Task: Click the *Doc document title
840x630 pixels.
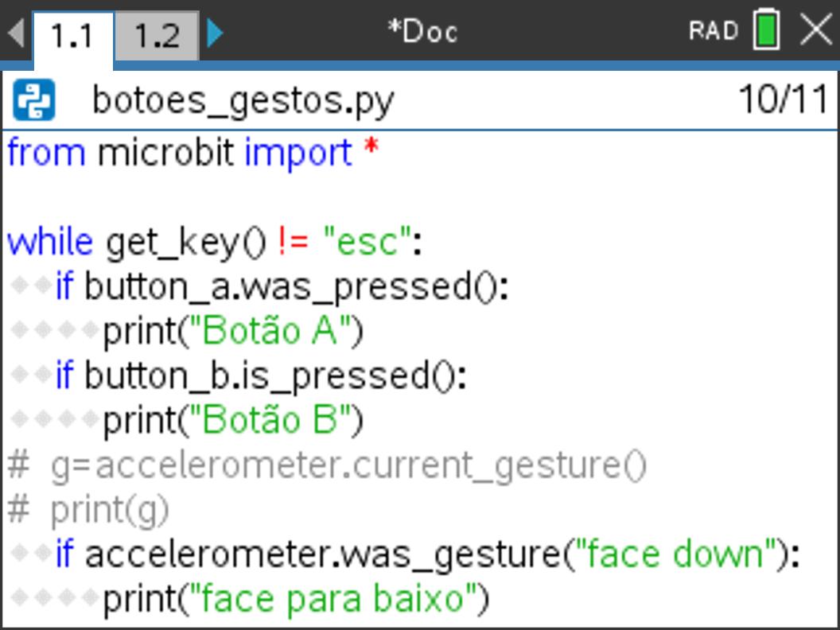Action: click(x=422, y=32)
